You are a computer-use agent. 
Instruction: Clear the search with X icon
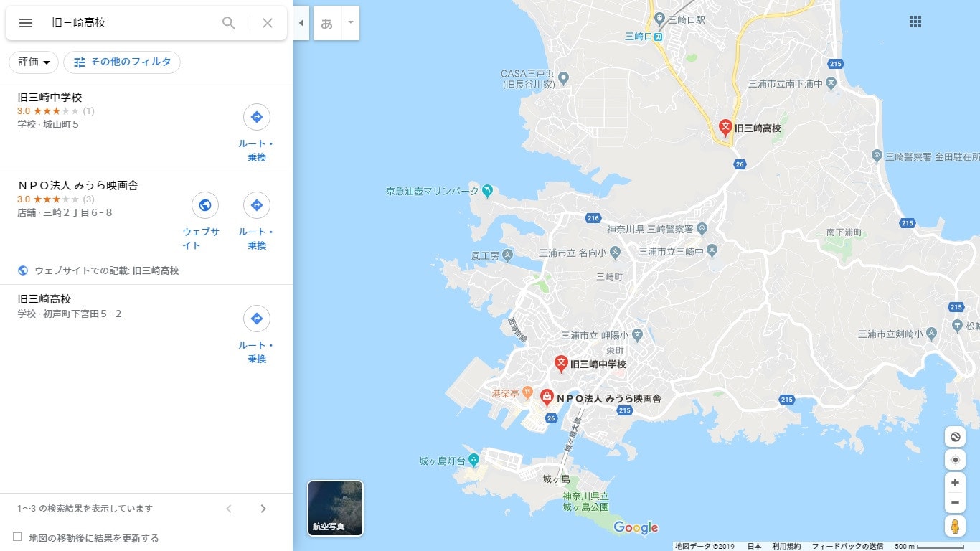tap(268, 23)
